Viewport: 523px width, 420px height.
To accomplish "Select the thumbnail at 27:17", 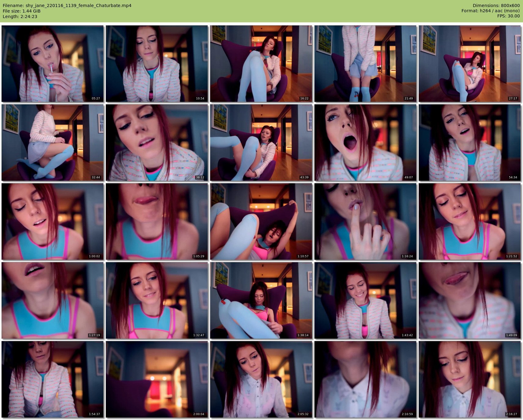I will (470, 64).
